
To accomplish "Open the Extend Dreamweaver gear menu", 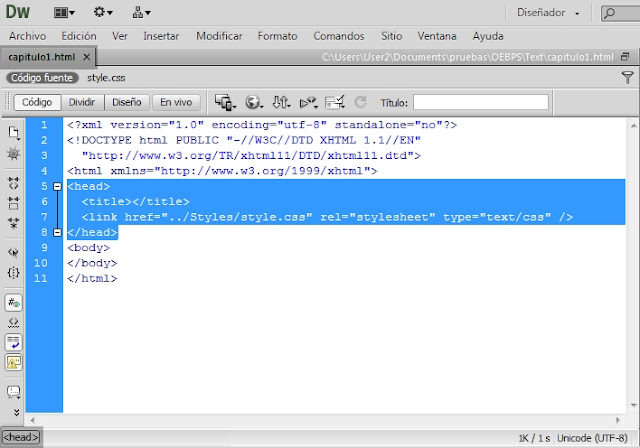I will click(103, 12).
